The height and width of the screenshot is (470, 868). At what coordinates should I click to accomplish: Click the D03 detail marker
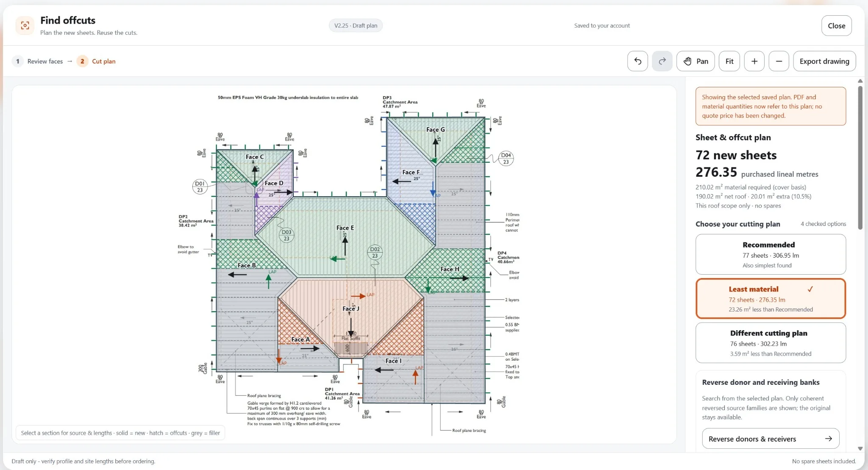tap(287, 235)
